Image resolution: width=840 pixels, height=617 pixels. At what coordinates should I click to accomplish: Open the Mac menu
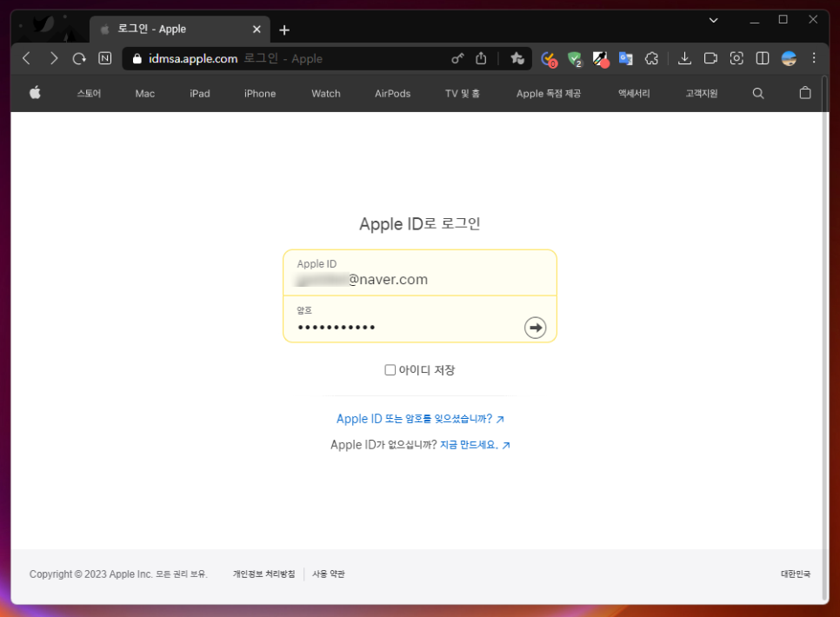144,93
